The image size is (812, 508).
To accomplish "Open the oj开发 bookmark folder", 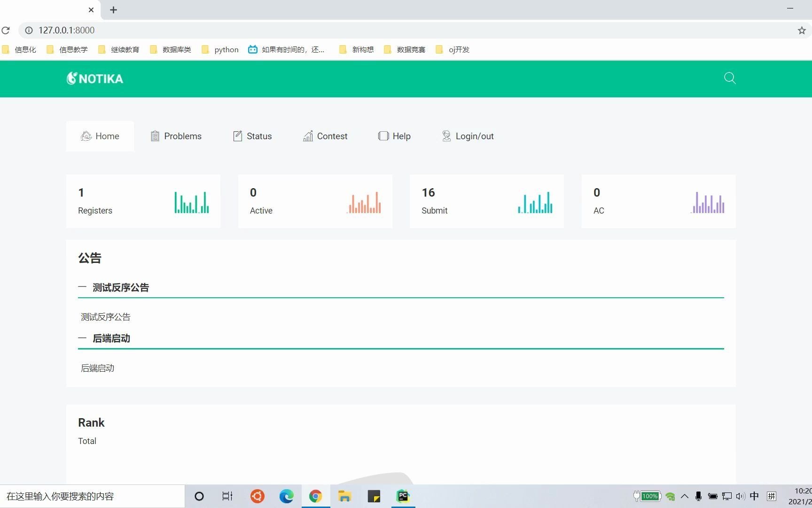I will click(x=453, y=49).
